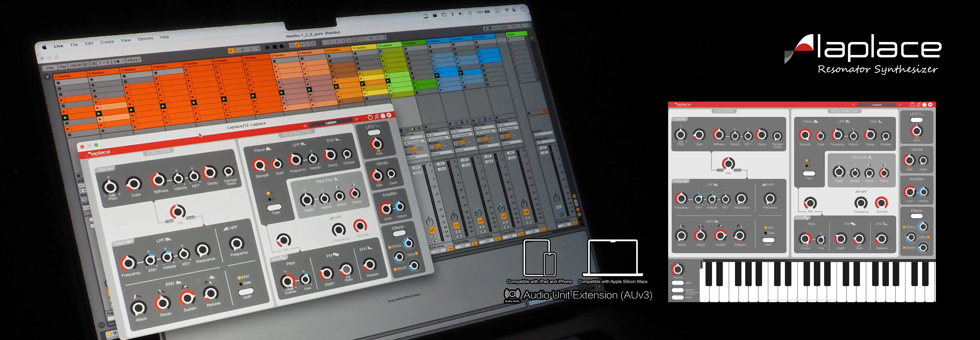Toggle Chorus effect in right-hand Effects section
980x340 pixels.
pos(909,227)
